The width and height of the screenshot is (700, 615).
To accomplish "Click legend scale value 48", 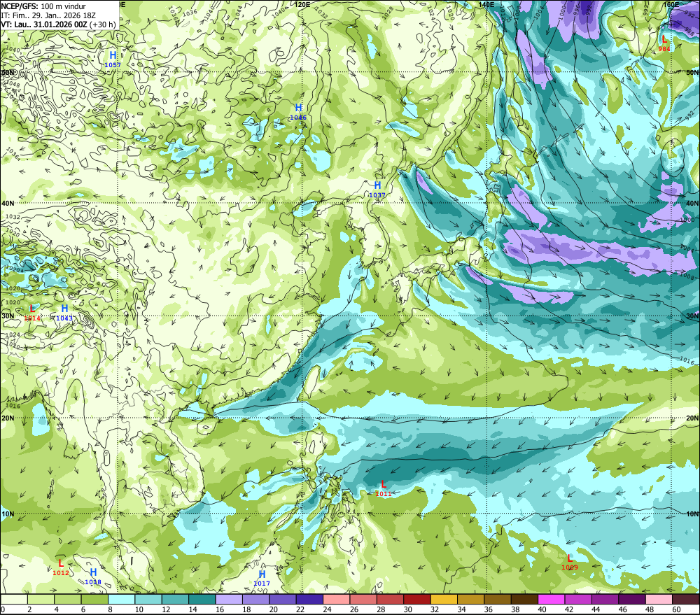I will click(x=649, y=609).
